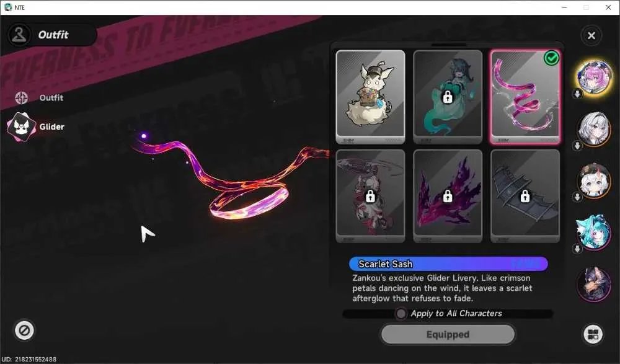620x364 pixels.
Task: Click the glowing ribbon glider preview
Action: pos(231,178)
